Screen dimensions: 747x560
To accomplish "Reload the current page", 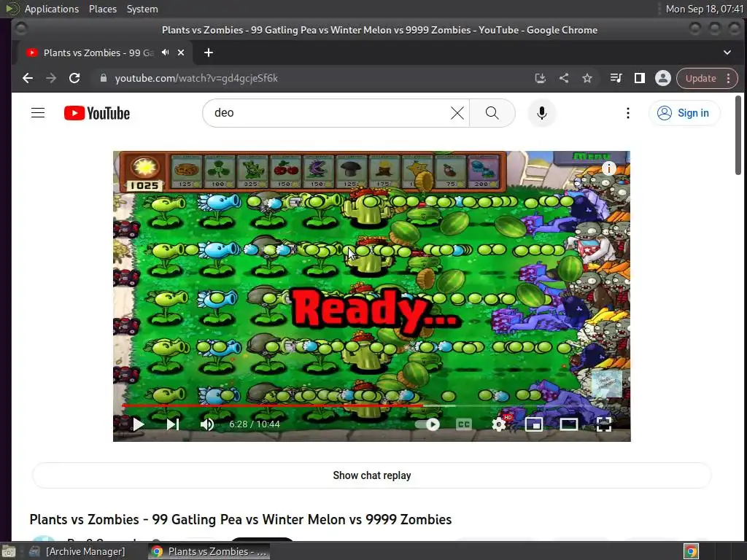I will [74, 78].
